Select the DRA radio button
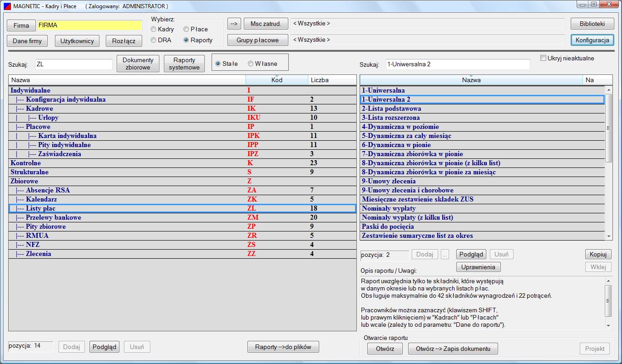 tap(153, 40)
